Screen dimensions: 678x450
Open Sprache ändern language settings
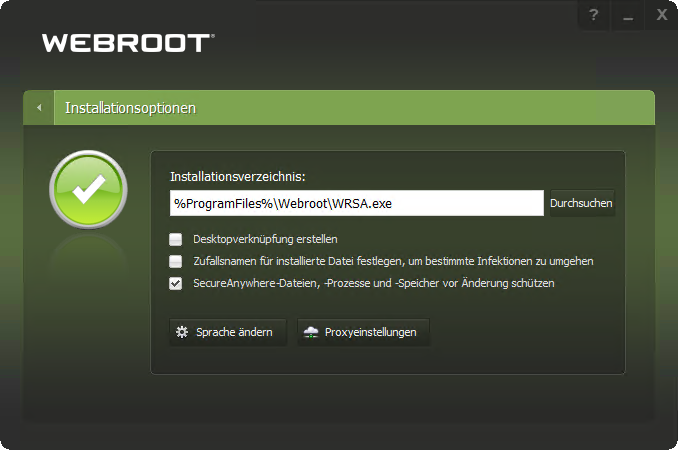pos(228,332)
